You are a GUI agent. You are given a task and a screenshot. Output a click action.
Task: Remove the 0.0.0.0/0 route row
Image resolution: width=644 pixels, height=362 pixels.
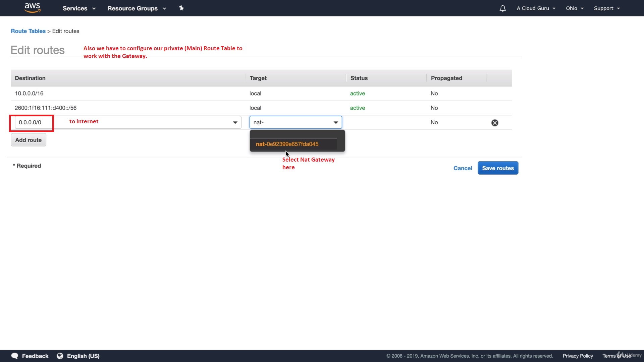[495, 123]
